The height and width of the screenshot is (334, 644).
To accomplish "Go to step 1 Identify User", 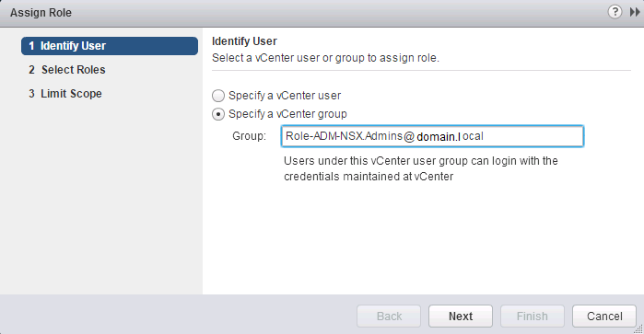I will click(x=110, y=46).
